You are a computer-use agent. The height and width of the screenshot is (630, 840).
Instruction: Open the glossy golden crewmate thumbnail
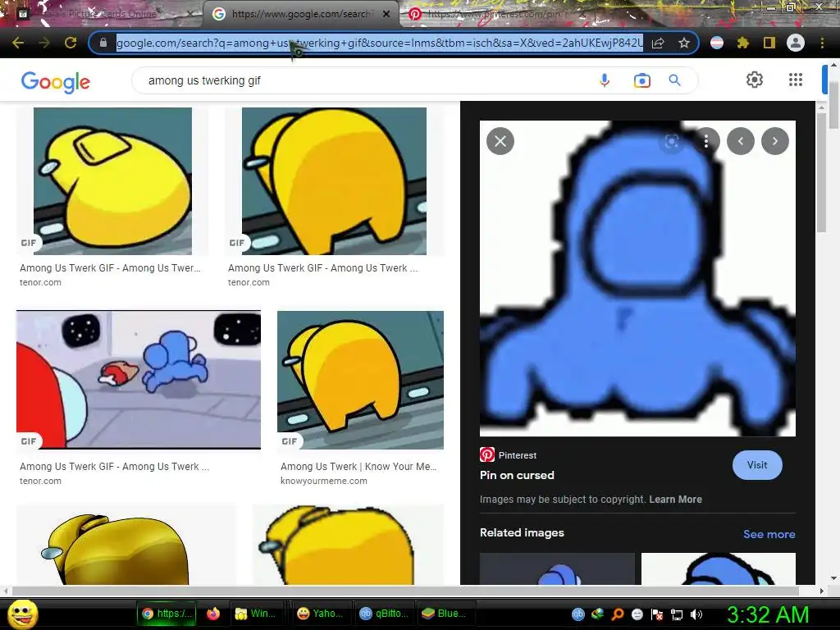point(126,546)
